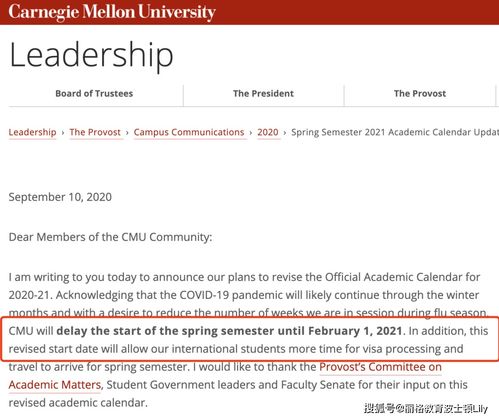Viewport: 499px width, 419px height.
Task: Open Campus Communications breadcrumb link
Action: [x=189, y=132]
